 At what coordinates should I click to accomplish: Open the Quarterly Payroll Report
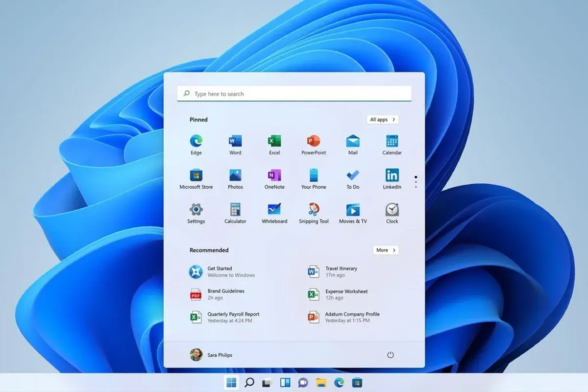click(x=224, y=317)
